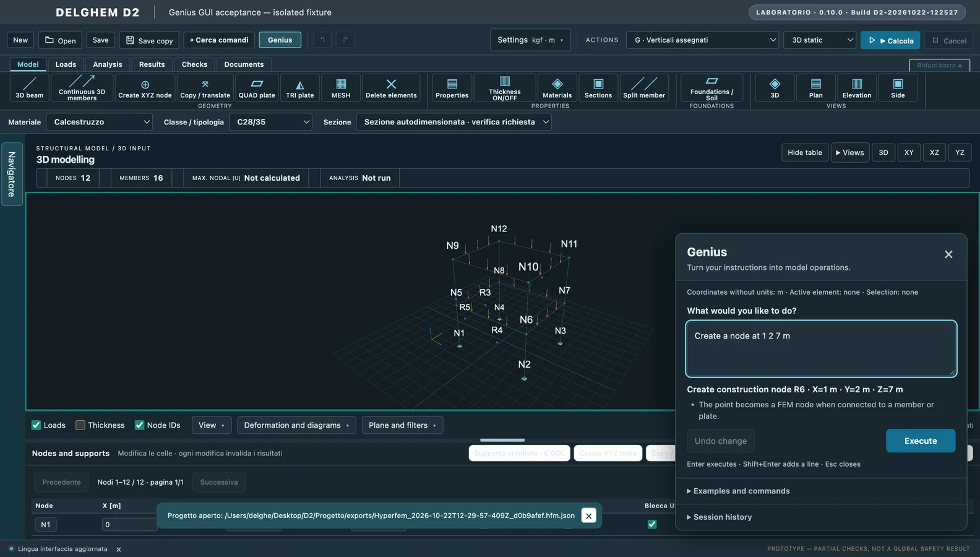
Task: Open the Results tab
Action: point(152,64)
